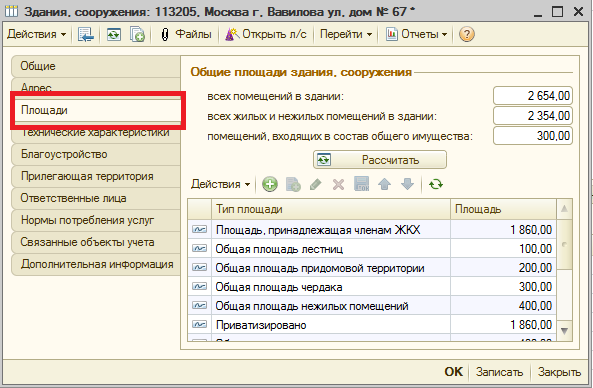Click the wizard icon of Открыть л/с
Viewport: 593px width, 388px height.
coord(232,34)
